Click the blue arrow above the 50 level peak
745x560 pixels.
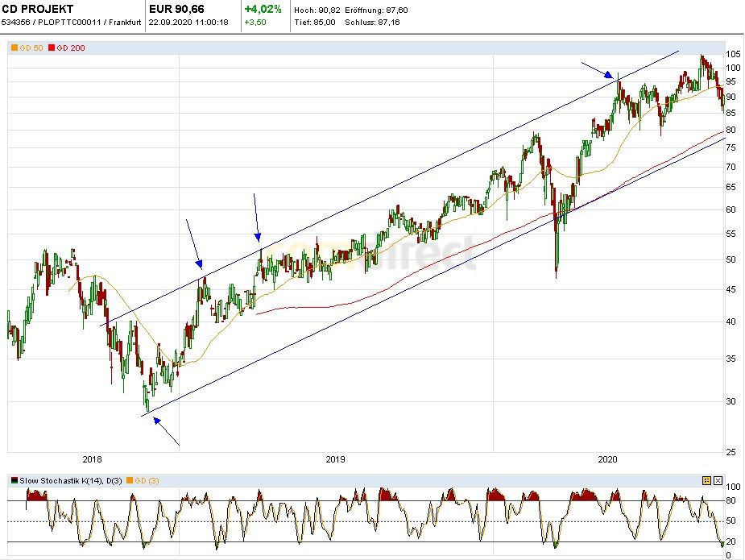click(256, 216)
